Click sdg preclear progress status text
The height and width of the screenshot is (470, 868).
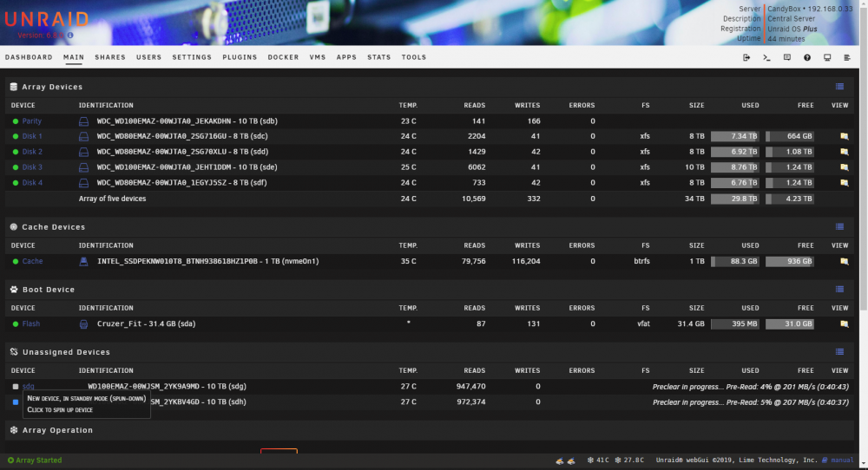750,387
